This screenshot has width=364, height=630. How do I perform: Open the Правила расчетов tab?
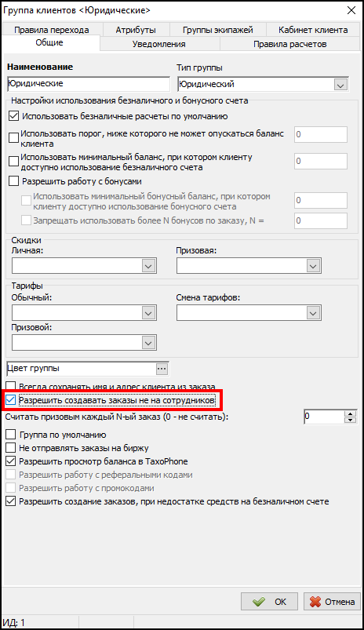[x=289, y=44]
